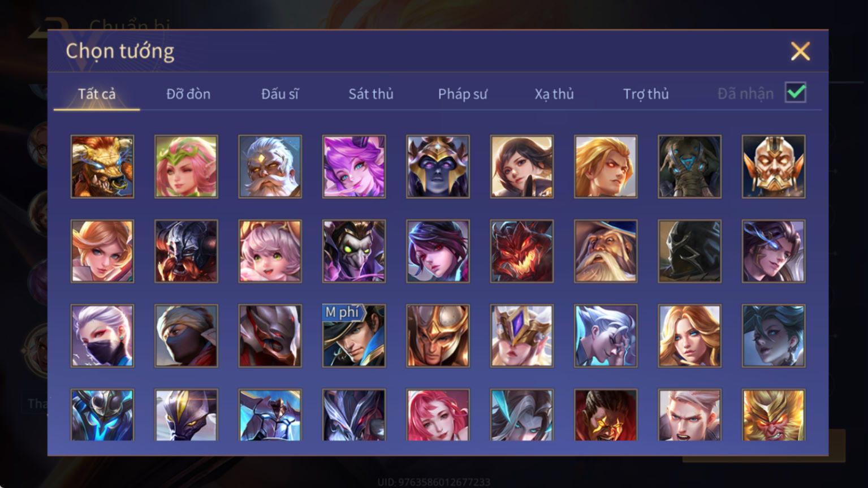868x488 pixels.
Task: Select the golden bull hero portrait
Action: 102,167
